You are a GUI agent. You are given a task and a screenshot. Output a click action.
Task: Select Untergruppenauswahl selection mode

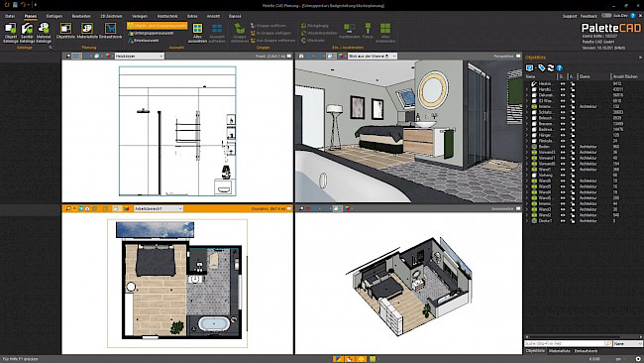click(151, 33)
